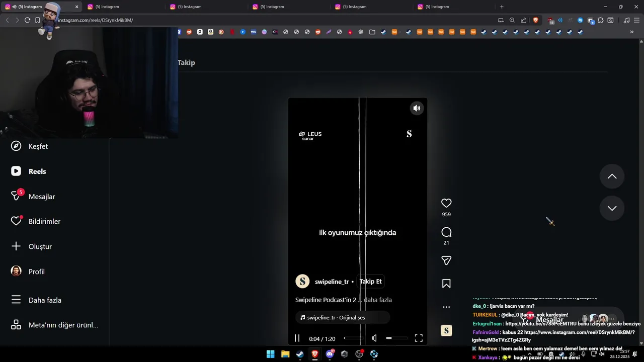
Task: Switch to the third Instagram browser tab
Action: click(206, 7)
